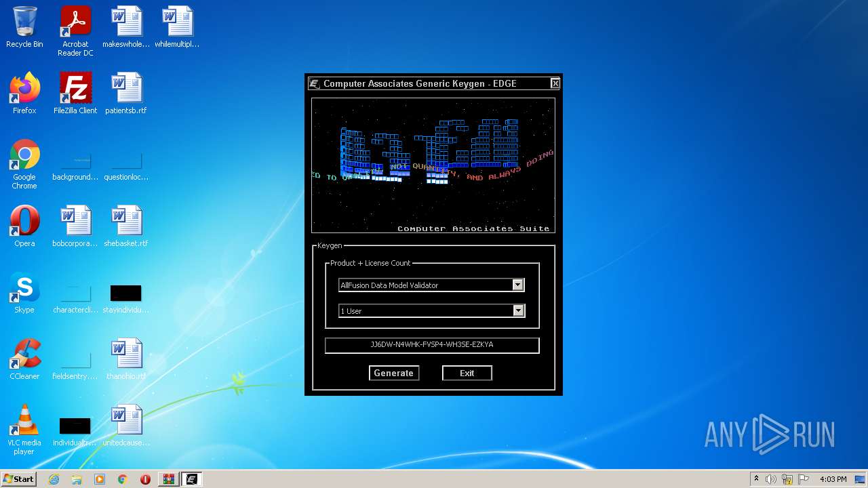The image size is (868, 488).
Task: Open VLC media player shortcut
Action: point(24,430)
